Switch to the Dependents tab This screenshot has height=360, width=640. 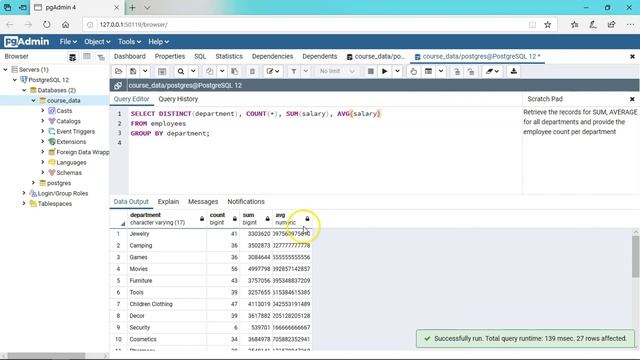point(320,56)
